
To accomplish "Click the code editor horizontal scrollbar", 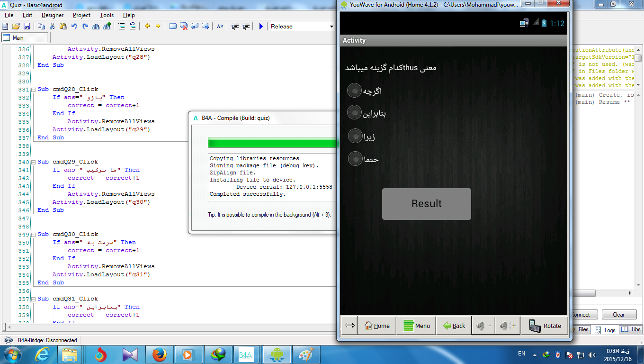I will click(x=170, y=327).
